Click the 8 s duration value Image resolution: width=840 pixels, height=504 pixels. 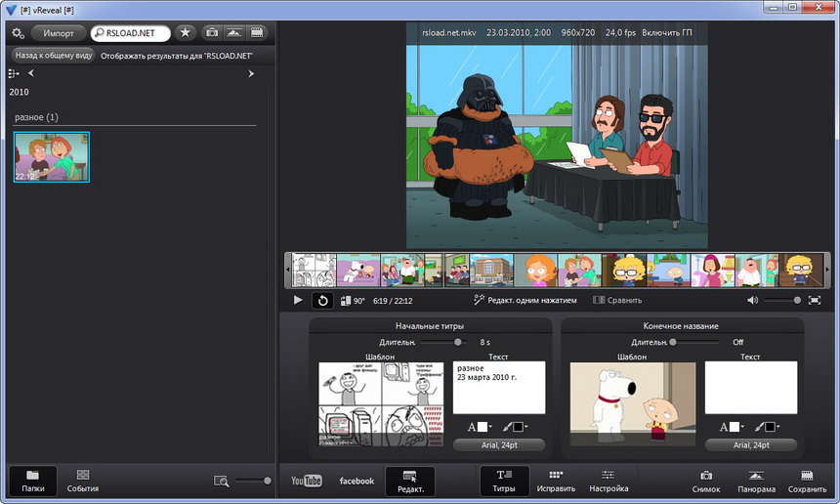[x=484, y=342]
